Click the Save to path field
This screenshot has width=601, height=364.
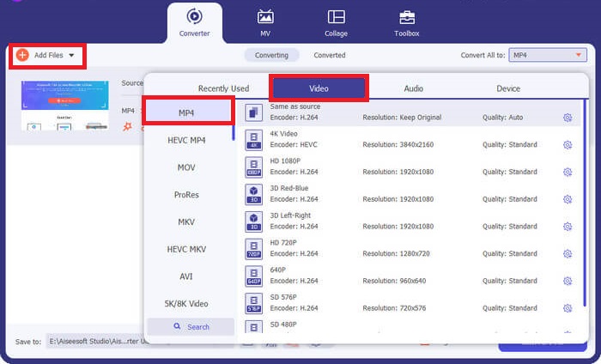96,341
